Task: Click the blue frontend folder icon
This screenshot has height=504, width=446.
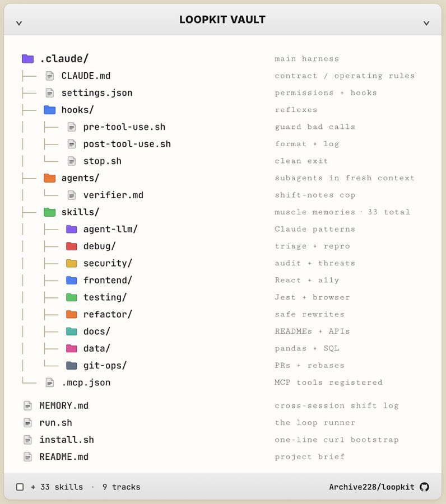Action: click(x=71, y=281)
